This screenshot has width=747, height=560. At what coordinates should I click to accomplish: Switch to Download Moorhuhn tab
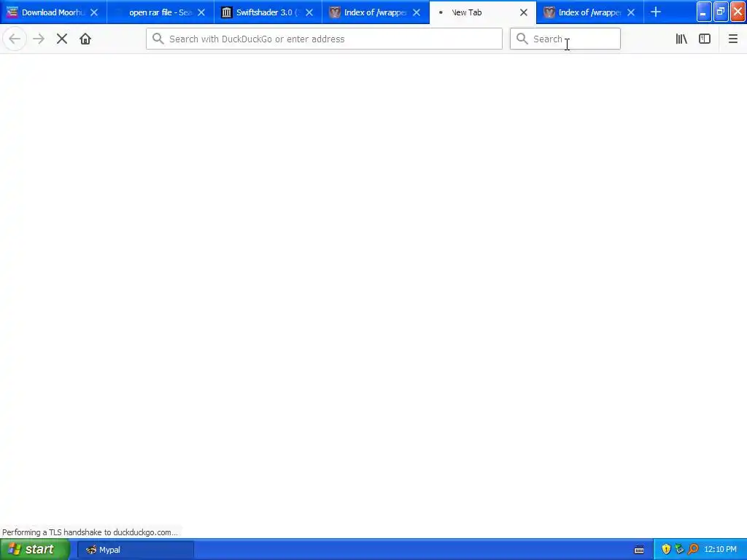53,12
